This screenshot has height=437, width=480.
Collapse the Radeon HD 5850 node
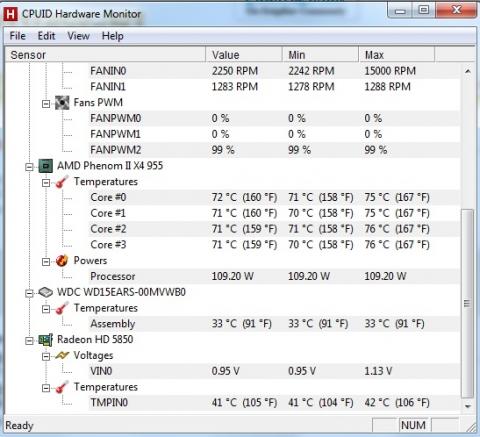pyautogui.click(x=29, y=341)
